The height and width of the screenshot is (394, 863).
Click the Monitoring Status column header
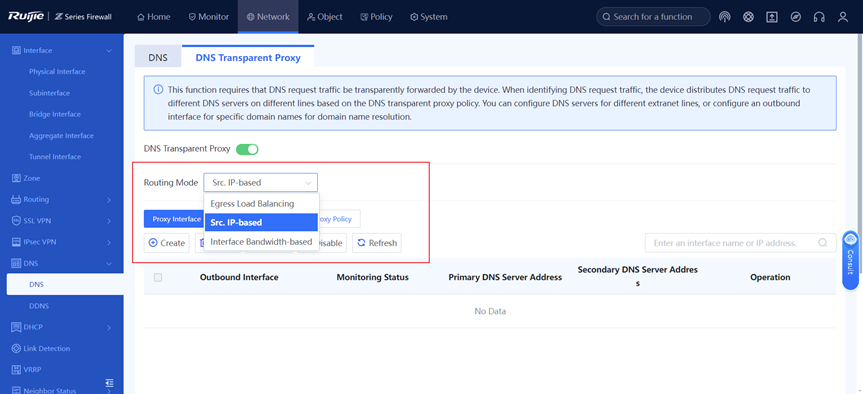(x=373, y=277)
